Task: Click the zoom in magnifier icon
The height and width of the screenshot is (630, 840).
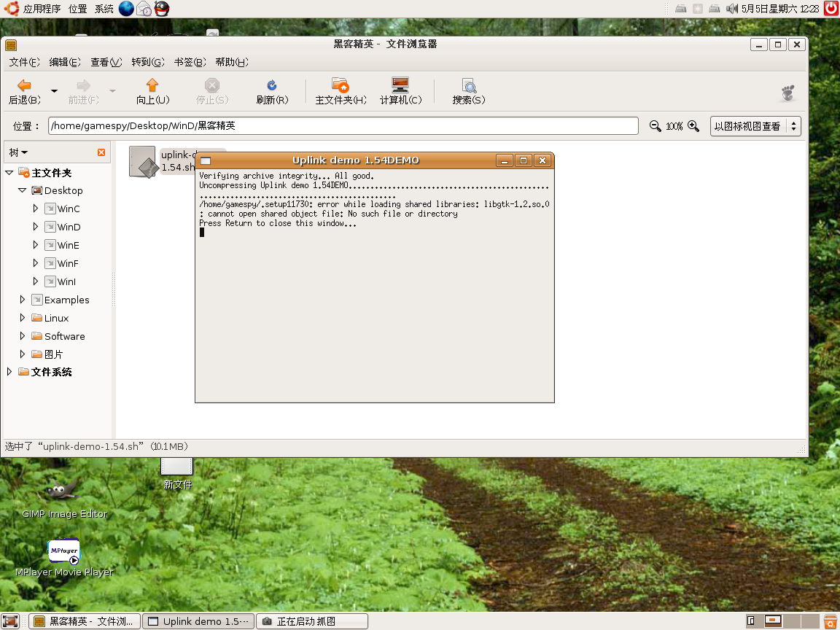Action: [x=693, y=126]
